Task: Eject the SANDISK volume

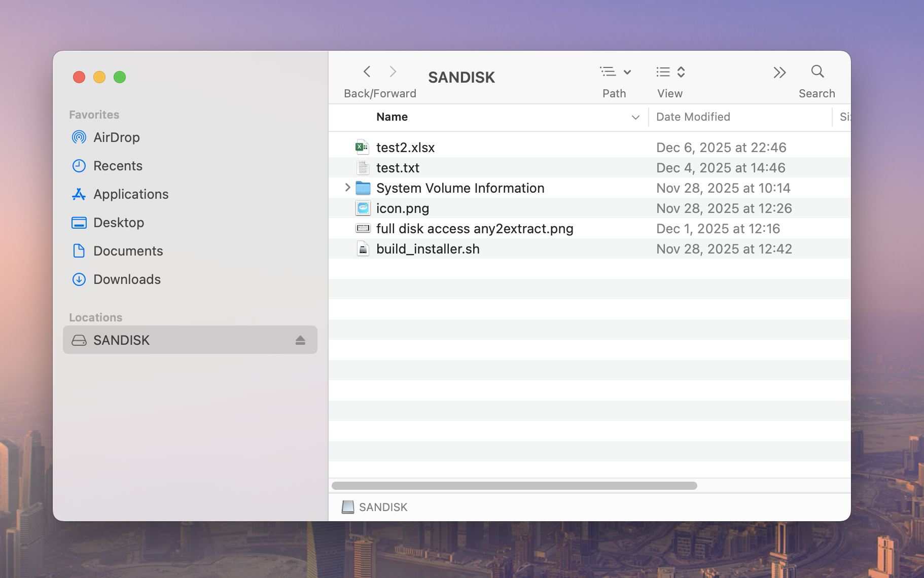Action: (301, 340)
